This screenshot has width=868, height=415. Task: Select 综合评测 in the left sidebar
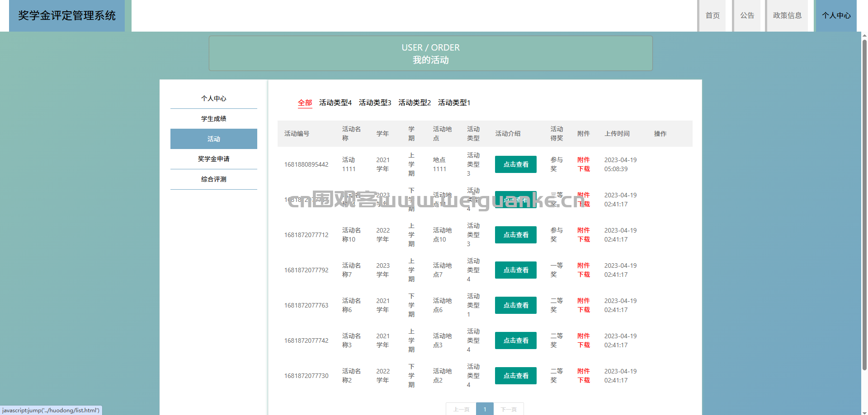pos(214,179)
